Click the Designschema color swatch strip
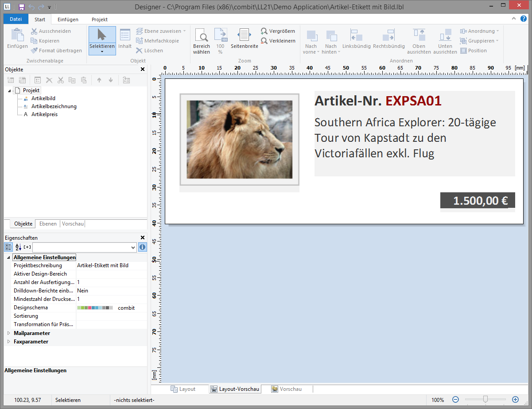Viewport: 532px width, 409px height. (x=95, y=308)
